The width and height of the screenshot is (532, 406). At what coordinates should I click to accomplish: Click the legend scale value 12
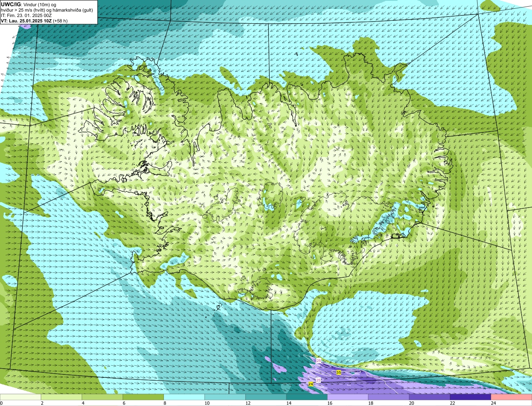pyautogui.click(x=248, y=403)
